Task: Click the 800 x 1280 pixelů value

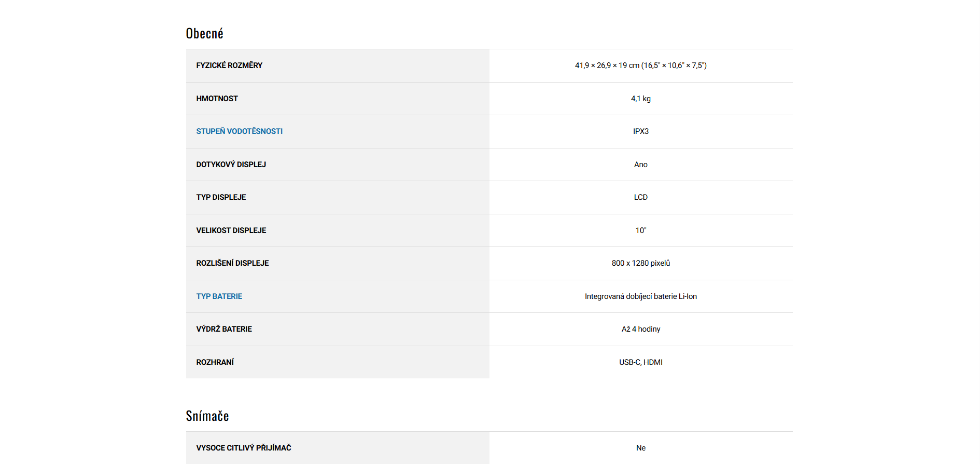Action: point(640,263)
